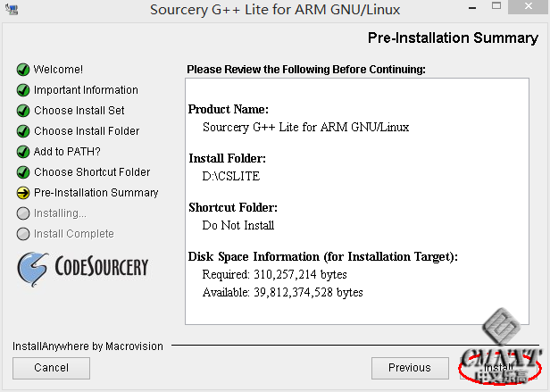Go back with the Previous button

pos(409,368)
